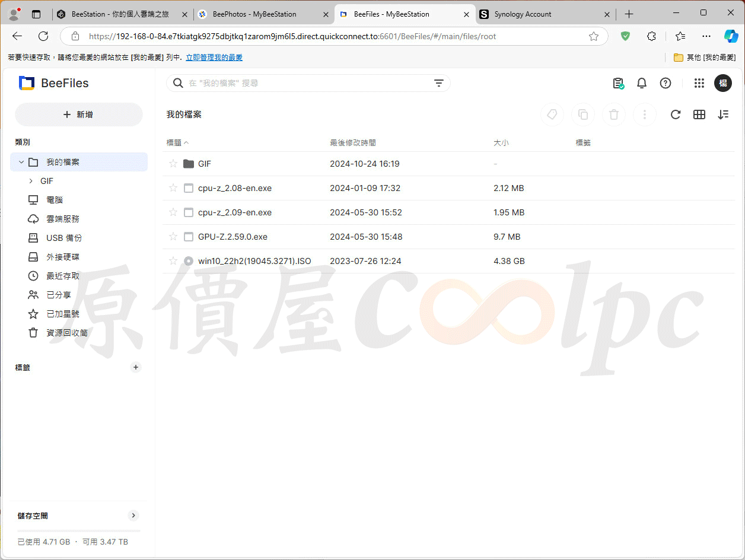
Task: Open browser extensions puzzle icon
Action: tap(652, 36)
